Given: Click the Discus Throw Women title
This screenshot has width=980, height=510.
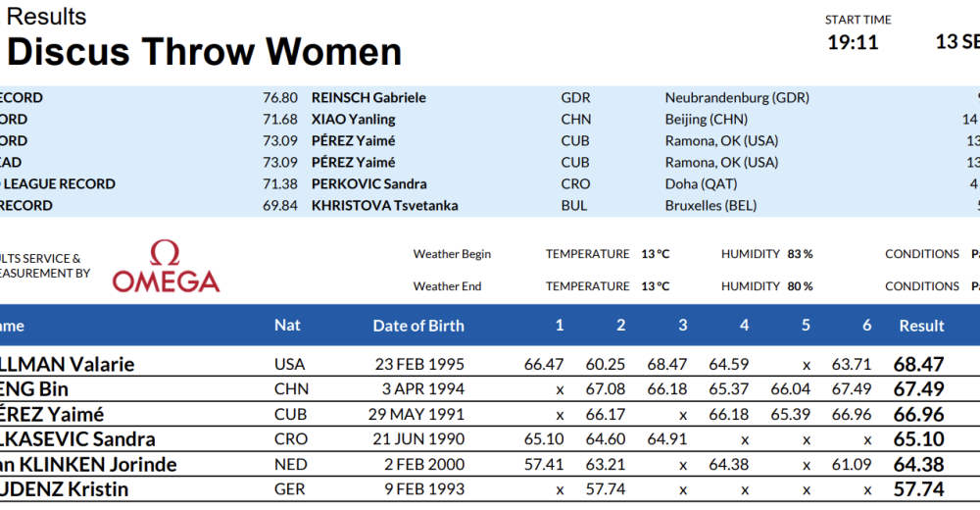Looking at the screenshot, I should pos(204,51).
